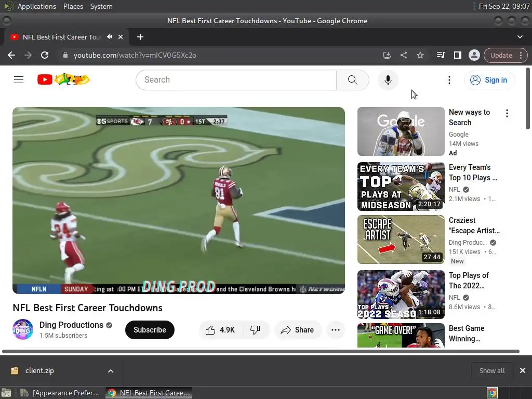The width and height of the screenshot is (532, 399).
Task: Click the Share button under video
Action: click(x=298, y=330)
